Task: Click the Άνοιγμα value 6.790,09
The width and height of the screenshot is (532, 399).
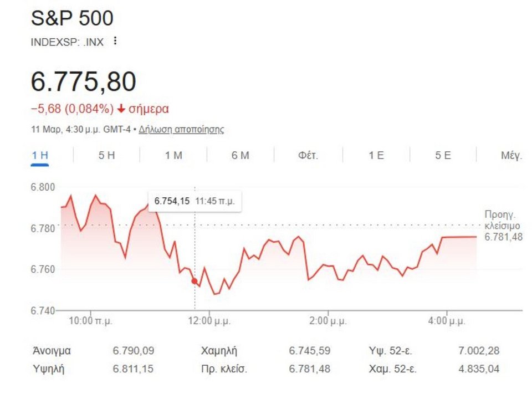Action: (x=134, y=351)
